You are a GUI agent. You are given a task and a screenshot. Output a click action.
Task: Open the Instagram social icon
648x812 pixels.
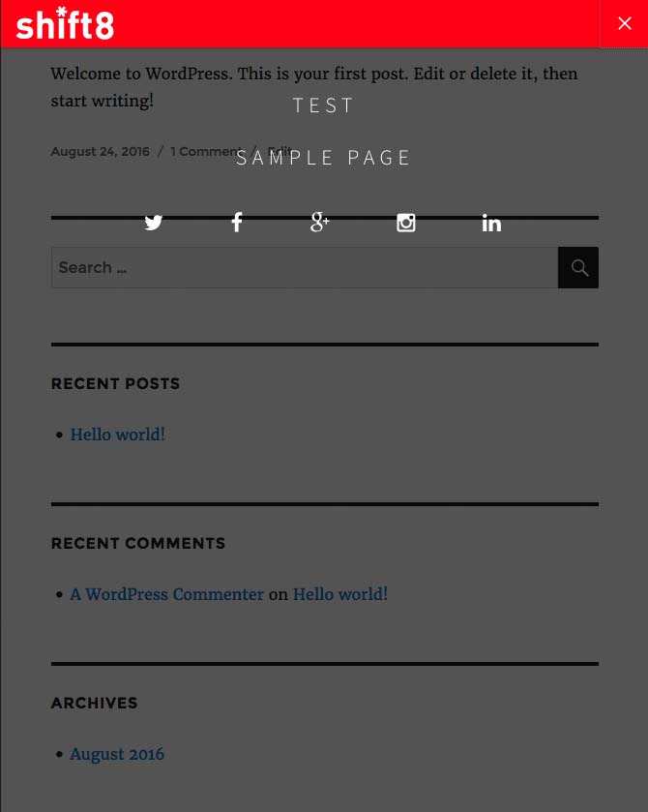click(406, 223)
